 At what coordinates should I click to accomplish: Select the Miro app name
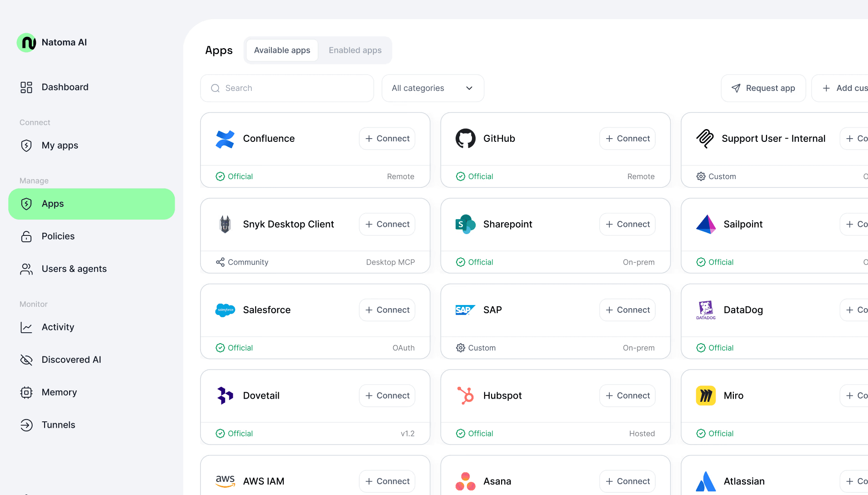[x=733, y=396]
